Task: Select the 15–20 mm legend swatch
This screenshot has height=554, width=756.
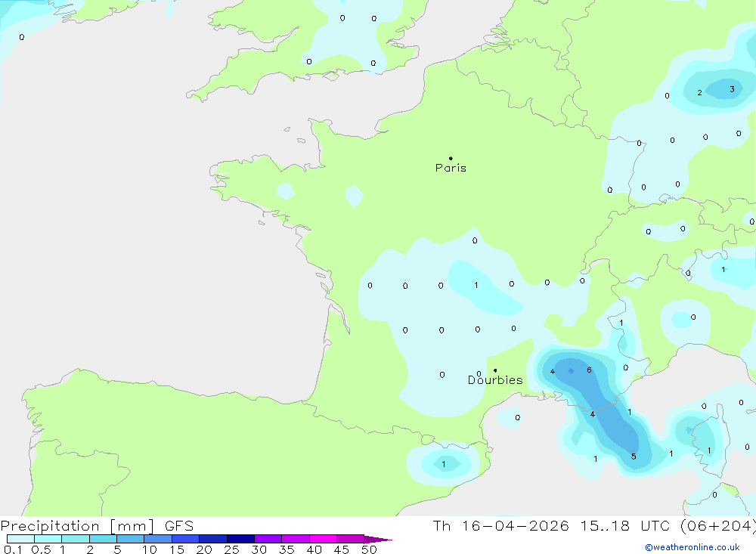Action: click(x=186, y=539)
